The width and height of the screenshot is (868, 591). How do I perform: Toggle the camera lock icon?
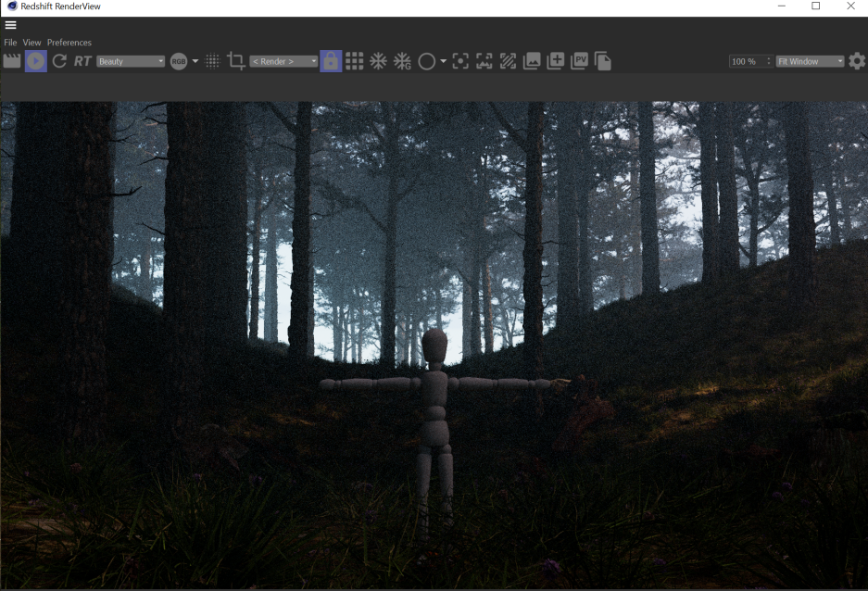(x=331, y=61)
